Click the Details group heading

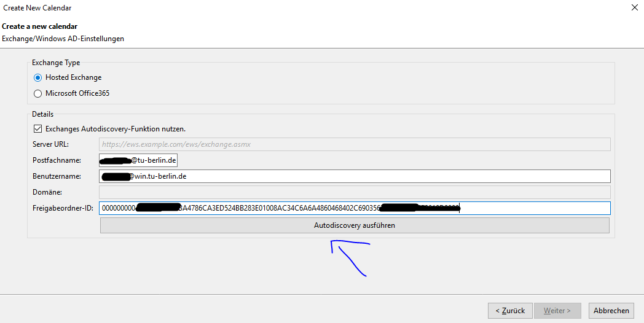coord(43,114)
